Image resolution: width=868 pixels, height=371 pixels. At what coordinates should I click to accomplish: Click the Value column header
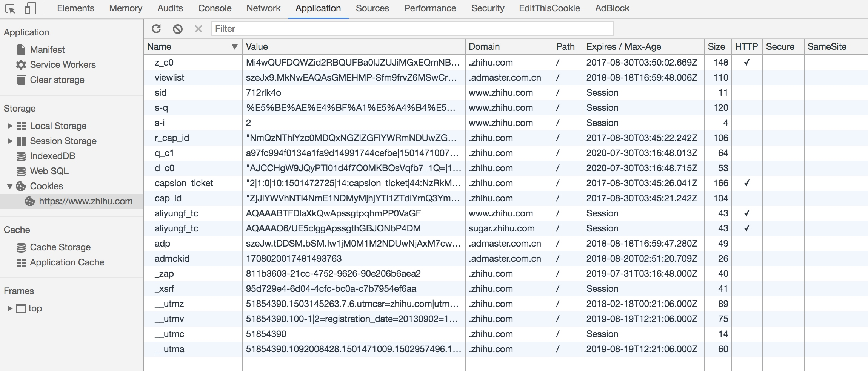point(354,47)
